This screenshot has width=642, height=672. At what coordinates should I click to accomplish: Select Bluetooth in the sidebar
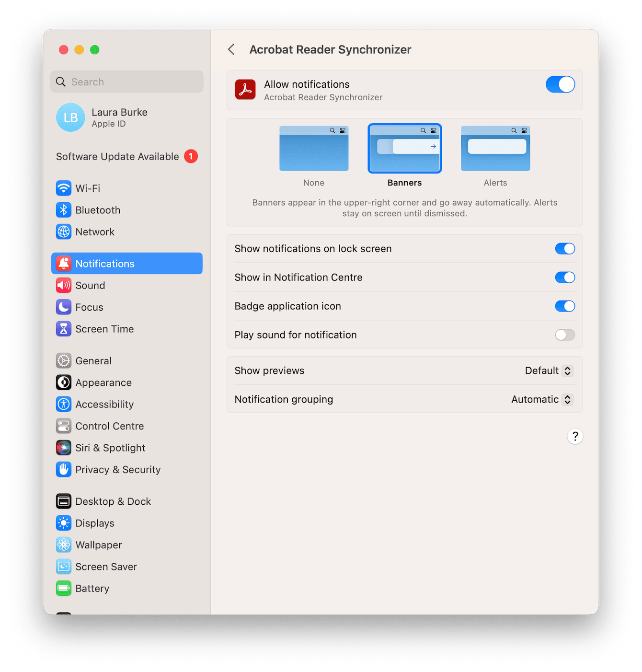tap(98, 210)
